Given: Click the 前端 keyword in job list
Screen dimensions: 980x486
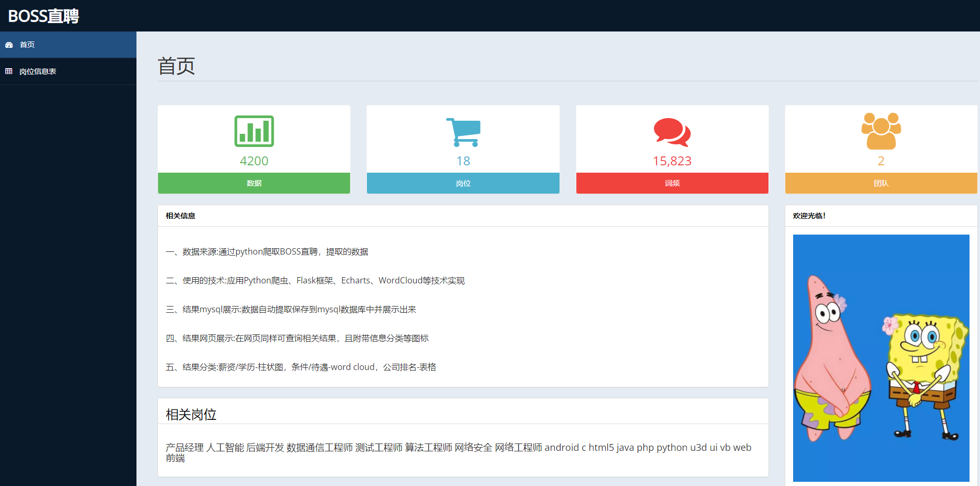Looking at the screenshot, I should (x=175, y=458).
